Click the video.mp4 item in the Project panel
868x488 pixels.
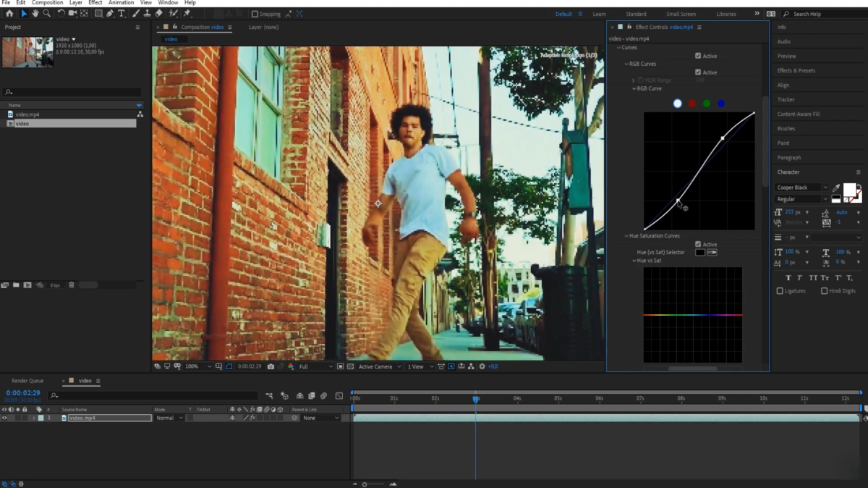[x=27, y=114]
